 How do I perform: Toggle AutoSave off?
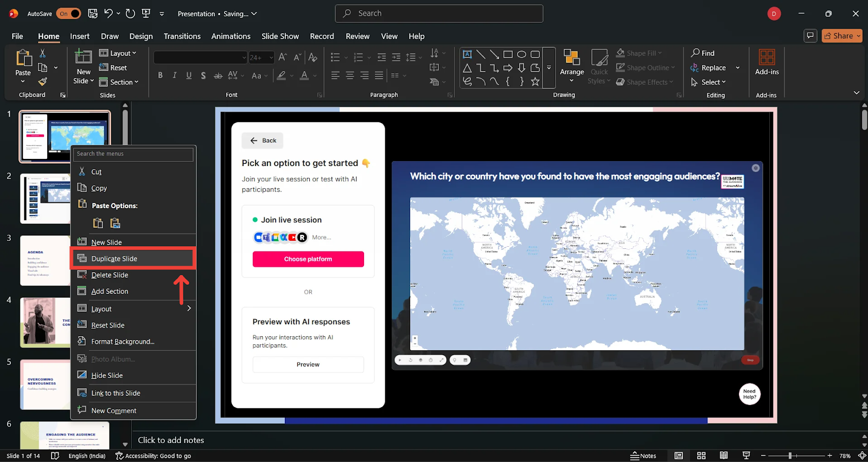(x=68, y=14)
